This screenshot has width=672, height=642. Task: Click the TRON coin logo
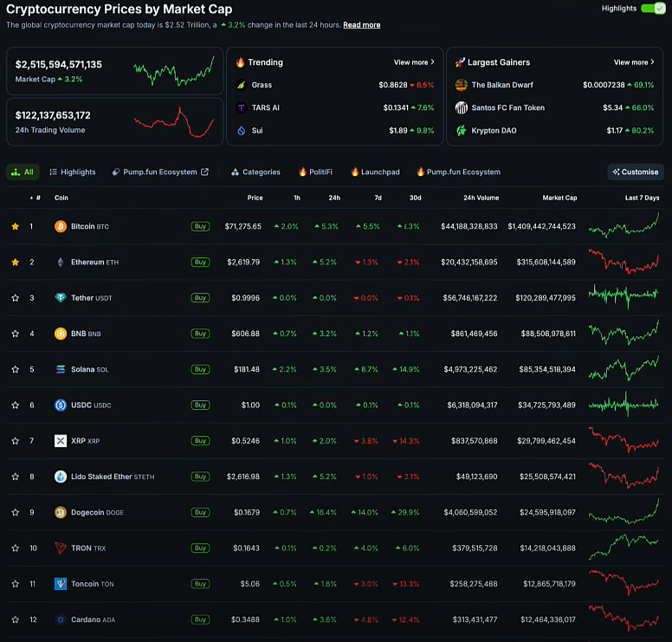coord(61,548)
